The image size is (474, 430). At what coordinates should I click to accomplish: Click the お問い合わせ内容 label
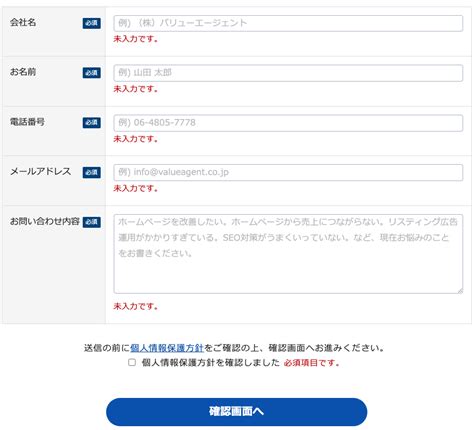[45, 221]
